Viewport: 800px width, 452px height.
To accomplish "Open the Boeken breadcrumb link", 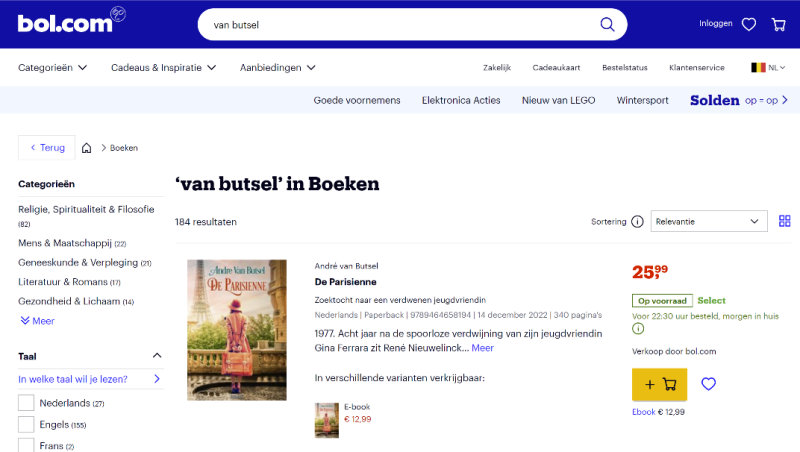I will tap(123, 148).
